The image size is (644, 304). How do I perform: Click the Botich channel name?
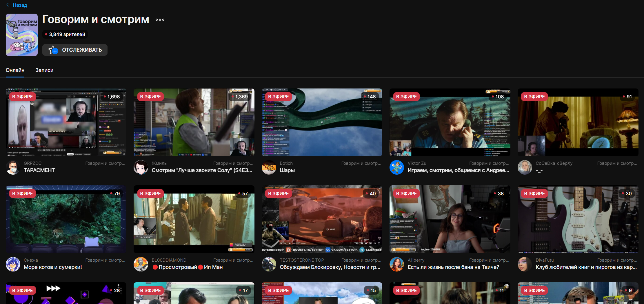click(x=286, y=163)
